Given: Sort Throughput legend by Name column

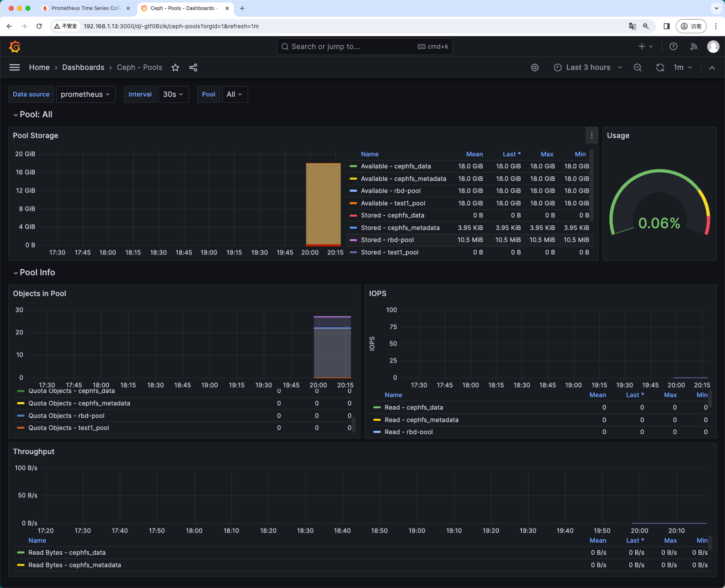Looking at the screenshot, I should (37, 541).
